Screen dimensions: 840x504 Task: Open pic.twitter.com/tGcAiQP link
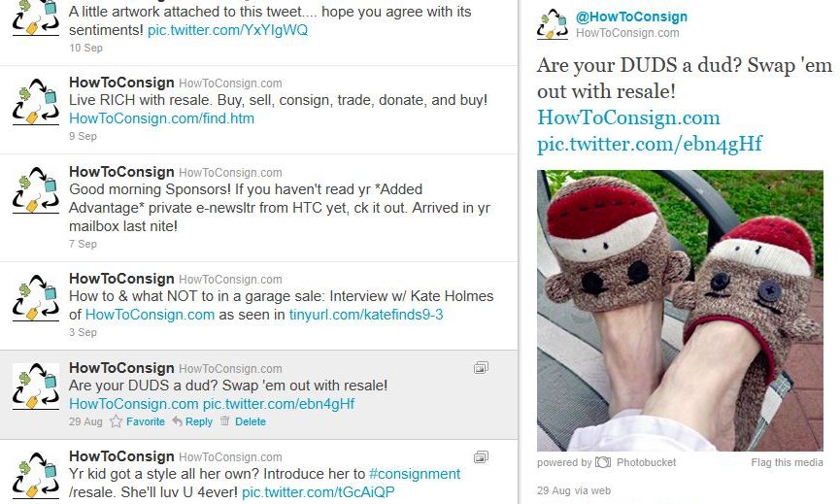tap(319, 492)
